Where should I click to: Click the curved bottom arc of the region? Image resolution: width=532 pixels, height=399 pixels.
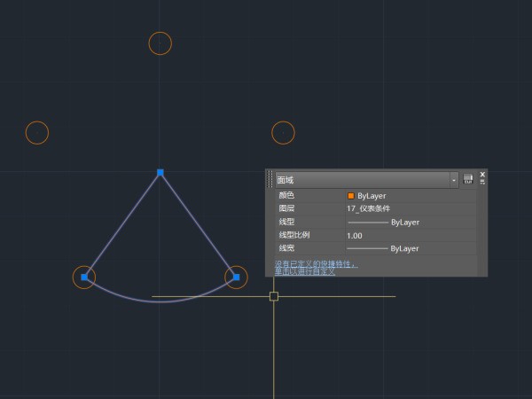(160, 301)
